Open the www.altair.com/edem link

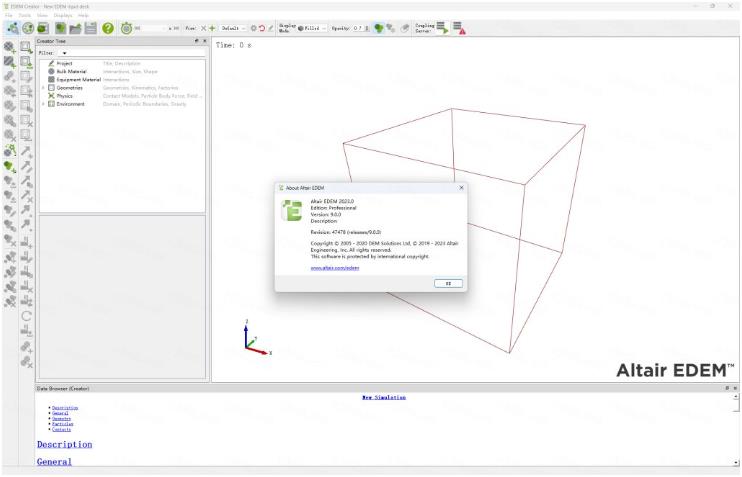(x=335, y=268)
